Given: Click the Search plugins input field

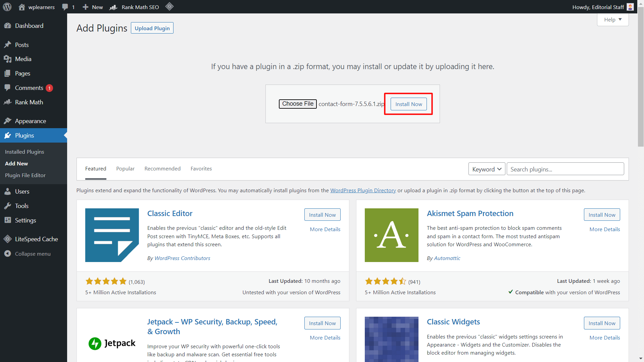Looking at the screenshot, I should 565,169.
